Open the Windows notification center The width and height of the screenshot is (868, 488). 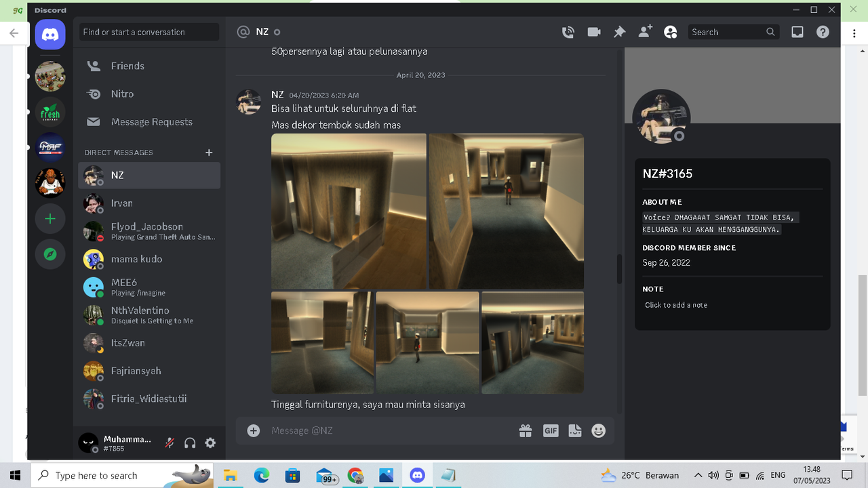pos(846,475)
